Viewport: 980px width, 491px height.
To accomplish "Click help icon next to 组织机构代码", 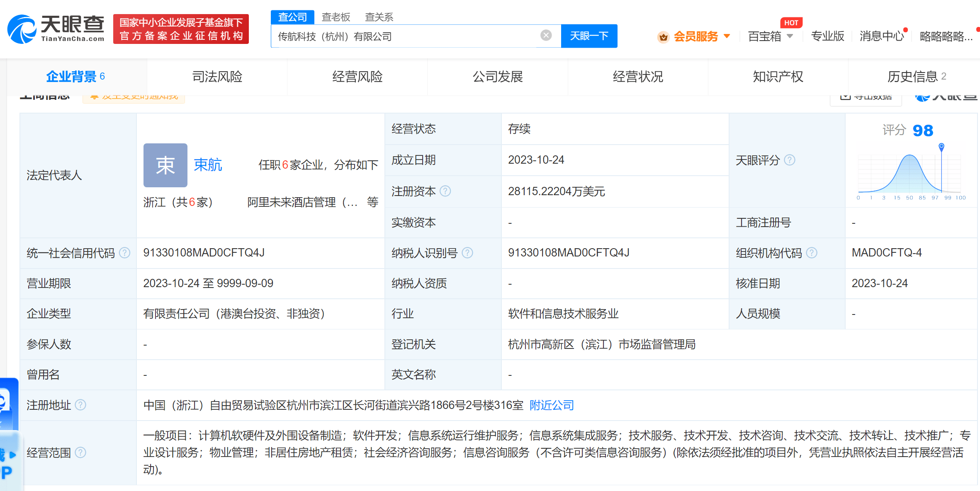I will 812,253.
